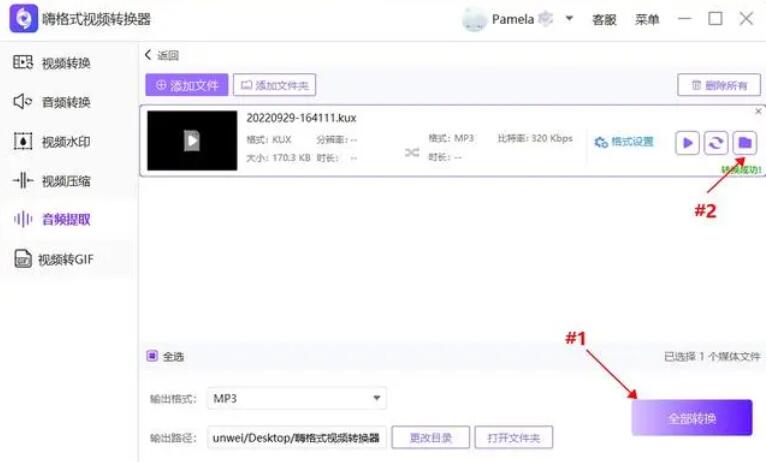Minimize the converter window
Viewport: 766px width, 462px height.
(x=685, y=19)
